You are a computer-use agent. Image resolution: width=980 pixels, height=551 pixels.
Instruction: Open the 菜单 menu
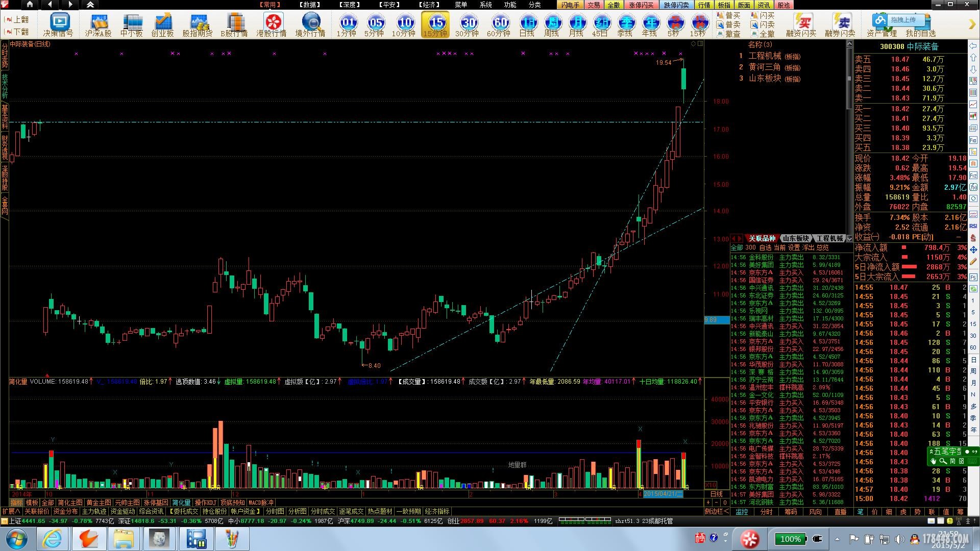[461, 5]
